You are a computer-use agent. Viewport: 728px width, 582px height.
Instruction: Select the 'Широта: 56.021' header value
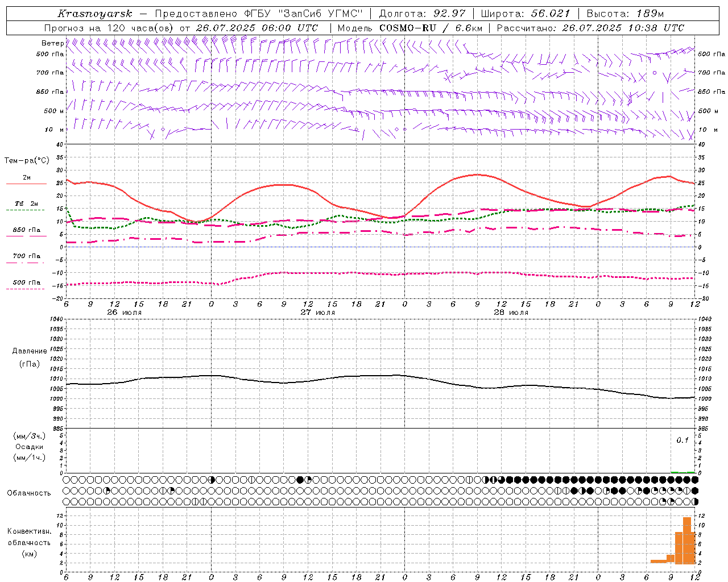(x=525, y=14)
